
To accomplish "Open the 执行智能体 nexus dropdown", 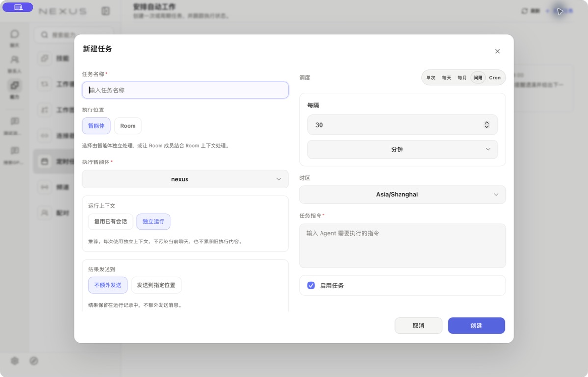I will click(185, 179).
